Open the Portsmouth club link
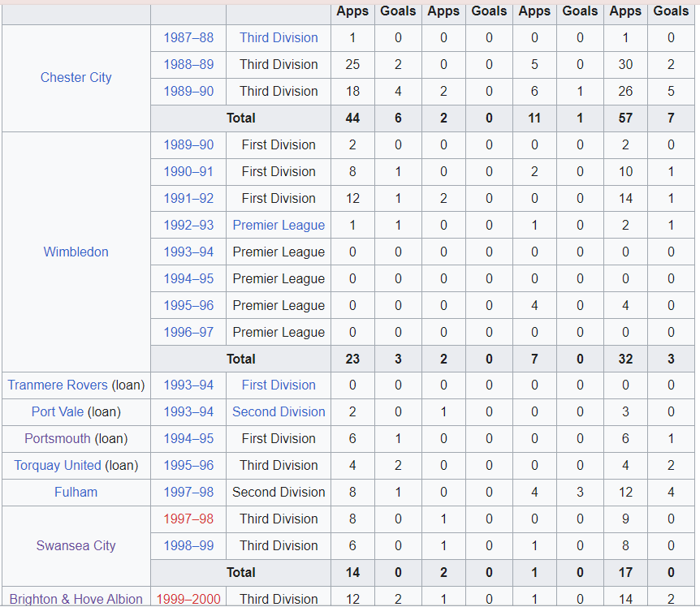Screen dimensions: 700x607 coord(58,438)
